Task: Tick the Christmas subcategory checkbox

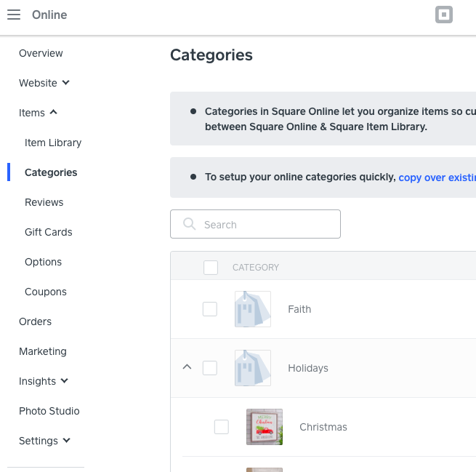Action: coord(222,427)
